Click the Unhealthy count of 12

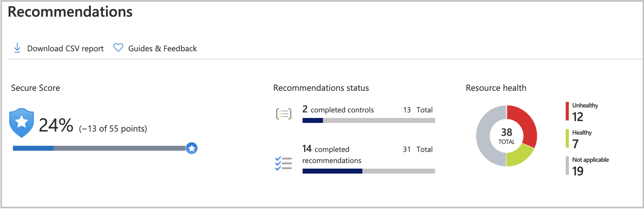click(x=578, y=117)
